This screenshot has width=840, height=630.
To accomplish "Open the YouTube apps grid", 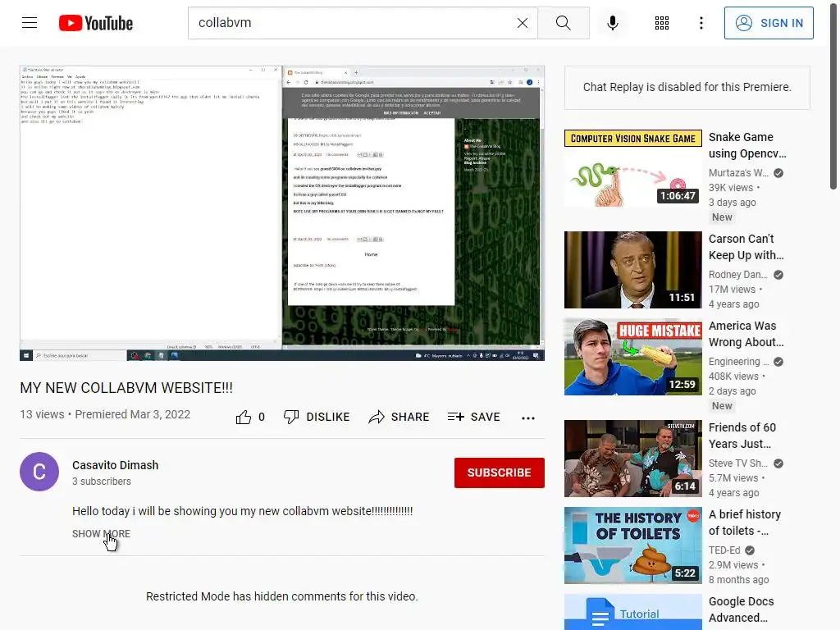I will pyautogui.click(x=662, y=23).
